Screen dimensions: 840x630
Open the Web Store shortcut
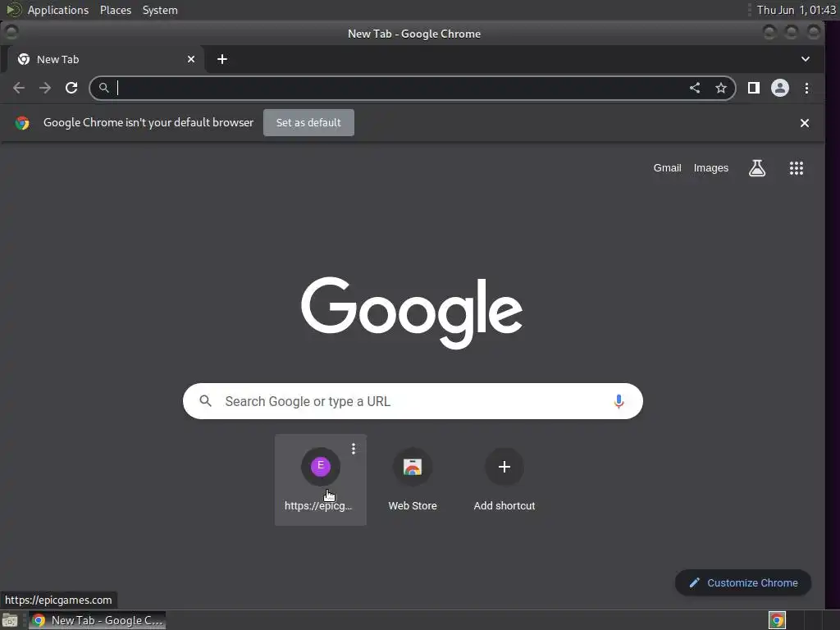[413, 479]
